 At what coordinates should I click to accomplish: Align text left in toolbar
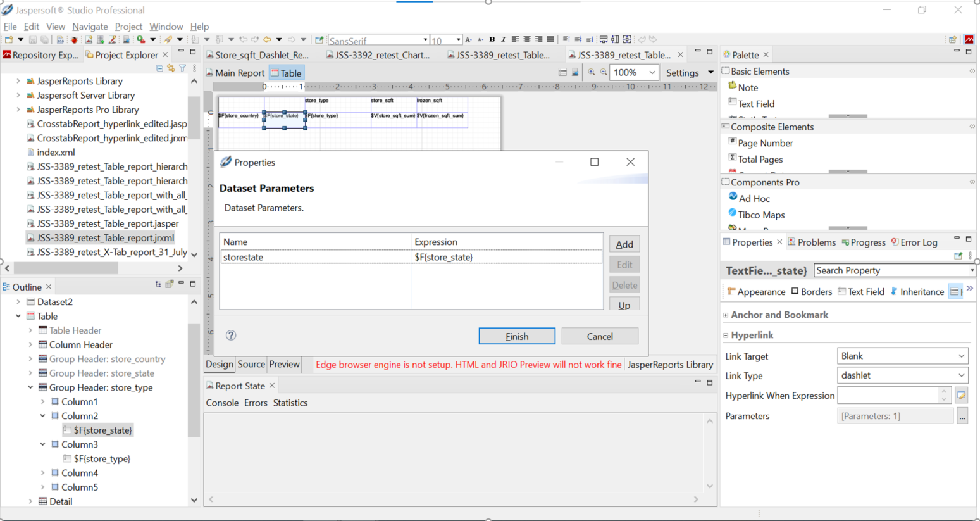tap(515, 39)
